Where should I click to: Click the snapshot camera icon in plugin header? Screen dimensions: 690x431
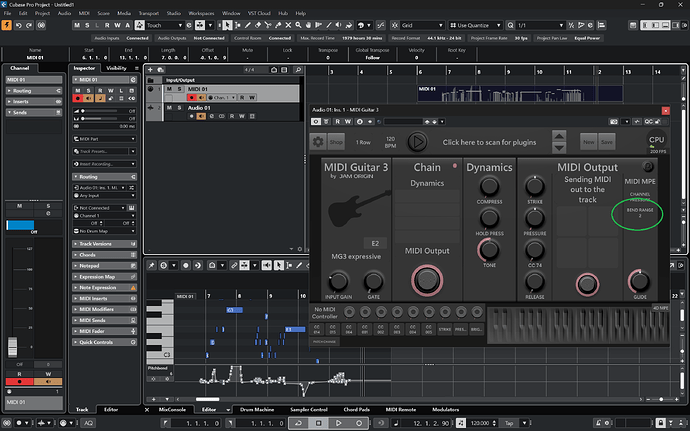tap(613, 122)
